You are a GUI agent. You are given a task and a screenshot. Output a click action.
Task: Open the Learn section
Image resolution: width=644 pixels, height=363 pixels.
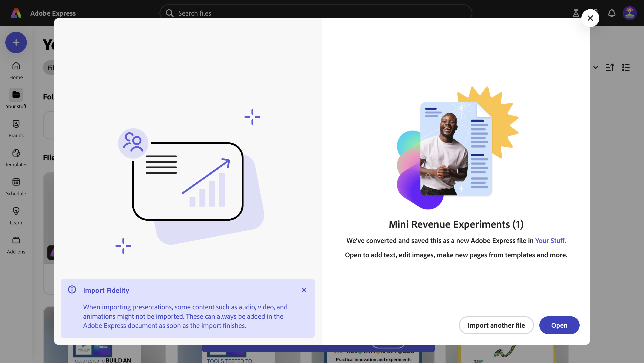(16, 215)
